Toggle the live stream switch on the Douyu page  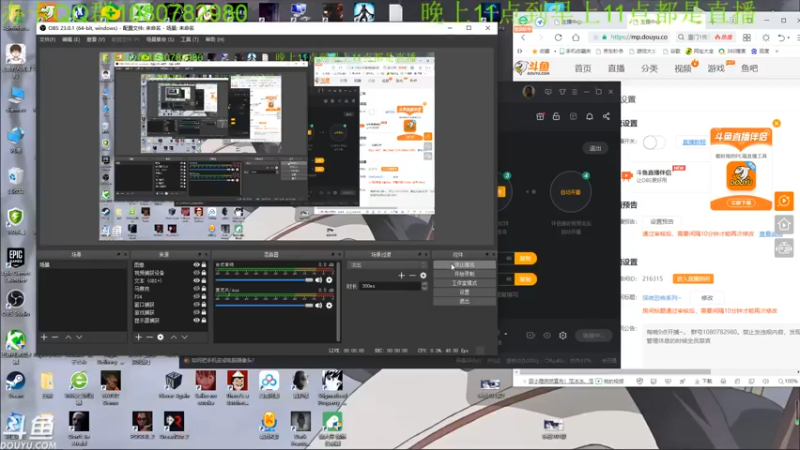point(654,142)
